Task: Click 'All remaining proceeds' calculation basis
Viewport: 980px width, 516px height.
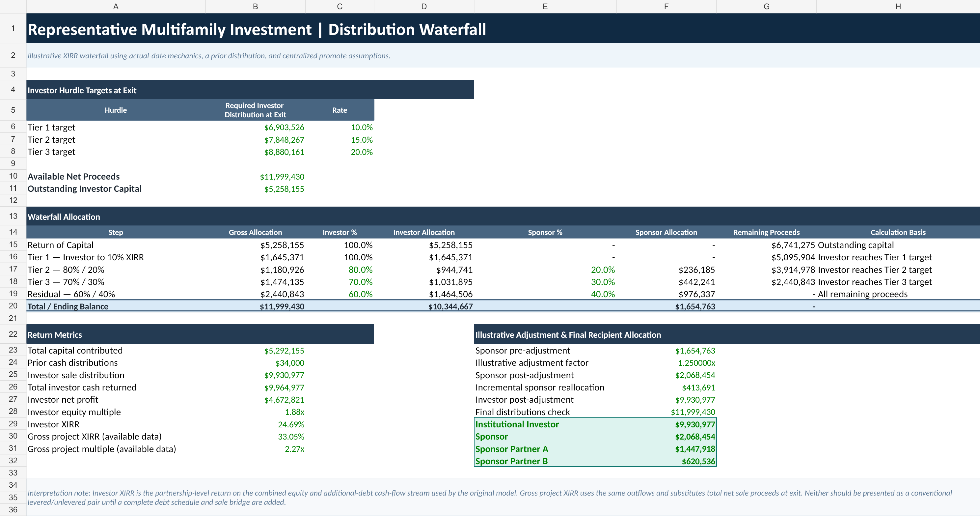Action: coord(862,294)
